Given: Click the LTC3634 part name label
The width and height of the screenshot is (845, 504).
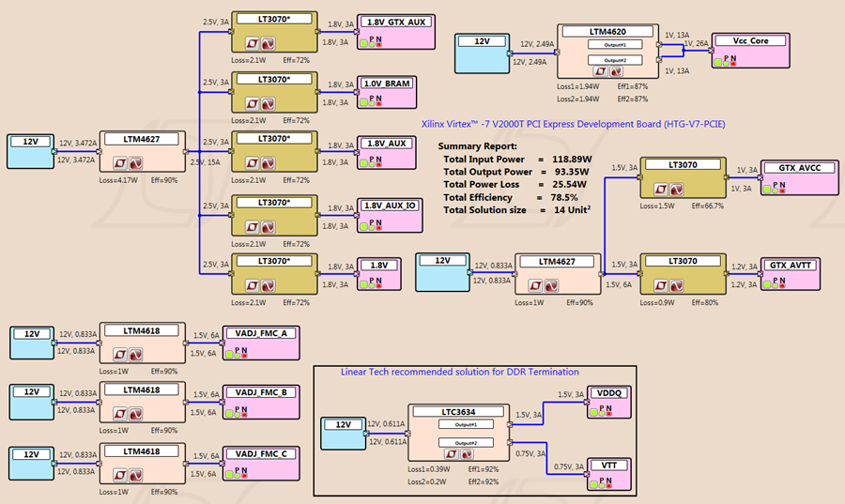Looking at the screenshot, I should tap(458, 412).
